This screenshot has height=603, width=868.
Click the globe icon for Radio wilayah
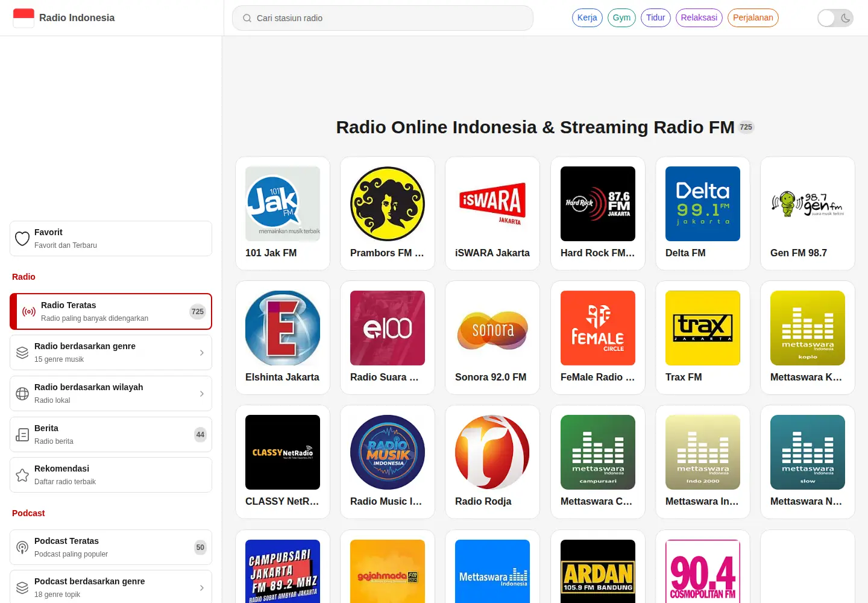coord(22,394)
